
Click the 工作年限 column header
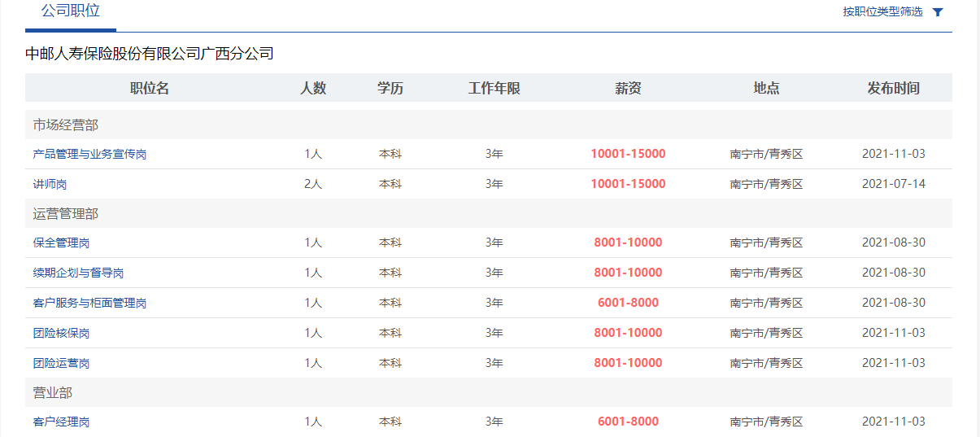pos(494,88)
